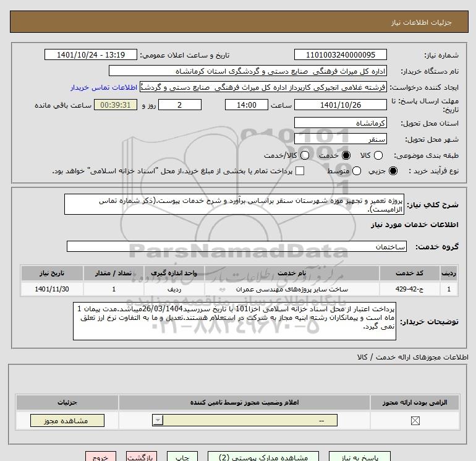Select the جزیی purchase type radio
Image resolution: width=476 pixels, height=461 pixels.
point(393,171)
